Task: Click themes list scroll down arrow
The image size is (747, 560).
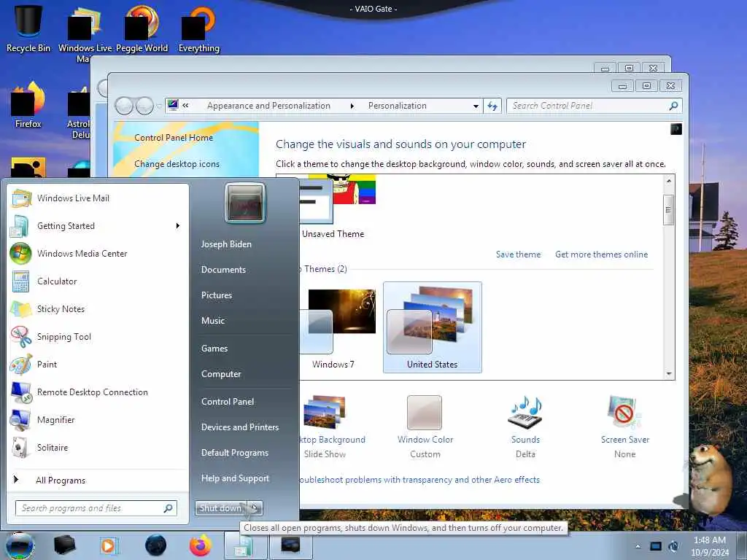Action: (669, 374)
